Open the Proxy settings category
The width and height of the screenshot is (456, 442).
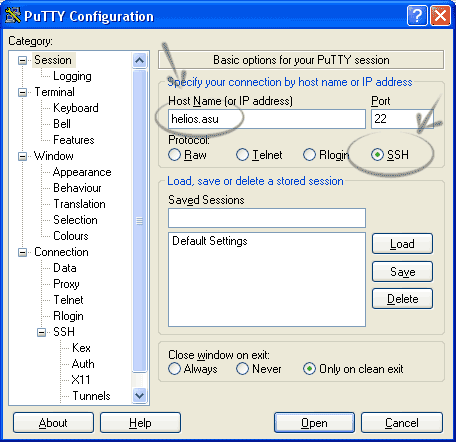click(66, 284)
